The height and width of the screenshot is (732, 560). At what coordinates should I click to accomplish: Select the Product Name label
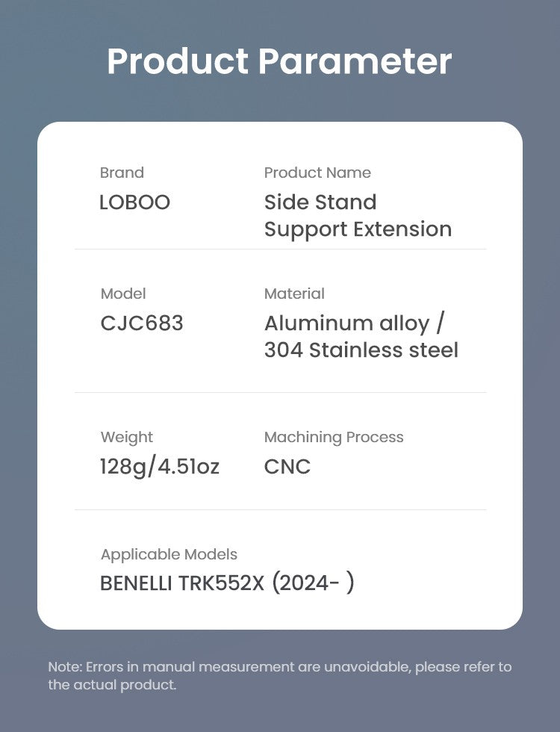pos(317,173)
